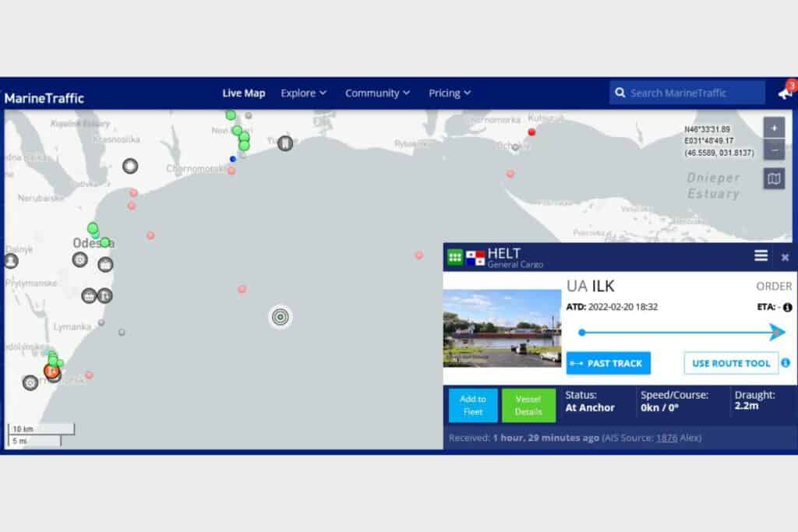Click the port icon near Yuzhne
798x532 pixels.
pos(285,143)
